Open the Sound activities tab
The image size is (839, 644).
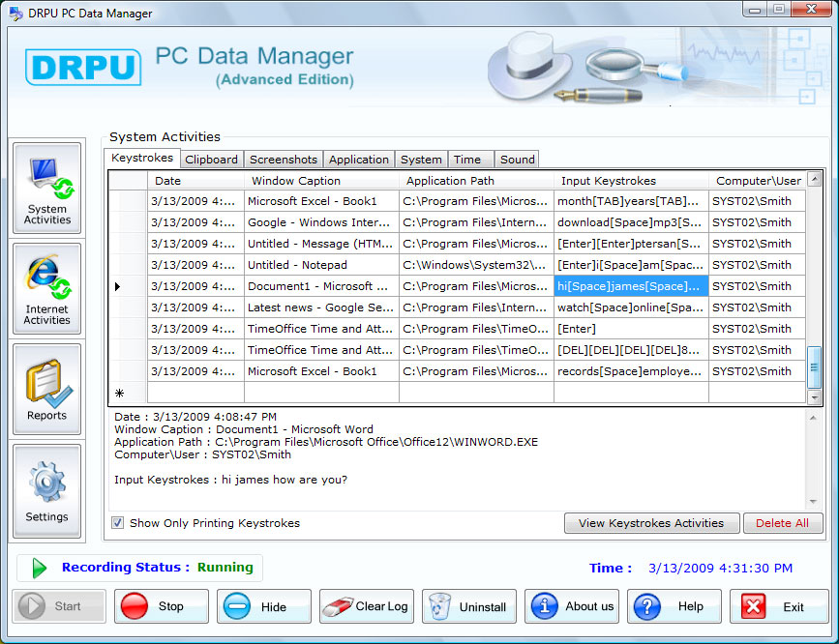pos(517,159)
